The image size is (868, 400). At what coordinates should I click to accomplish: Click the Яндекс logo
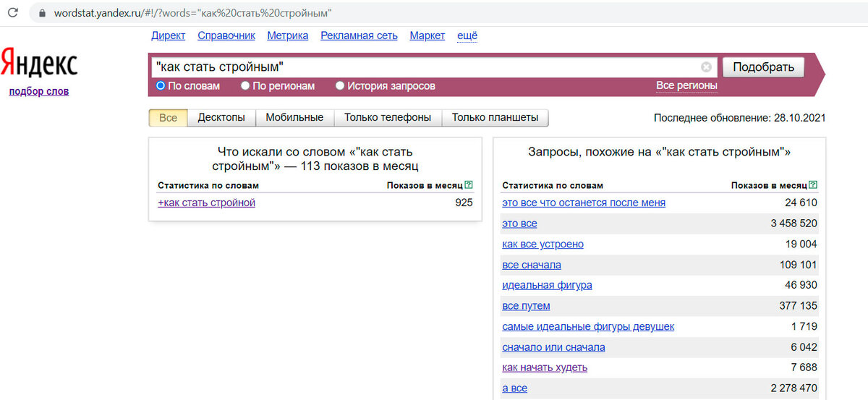(39, 63)
